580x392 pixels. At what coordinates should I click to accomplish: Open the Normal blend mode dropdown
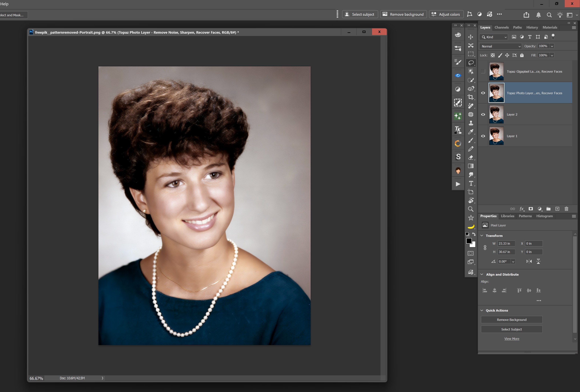(x=500, y=46)
